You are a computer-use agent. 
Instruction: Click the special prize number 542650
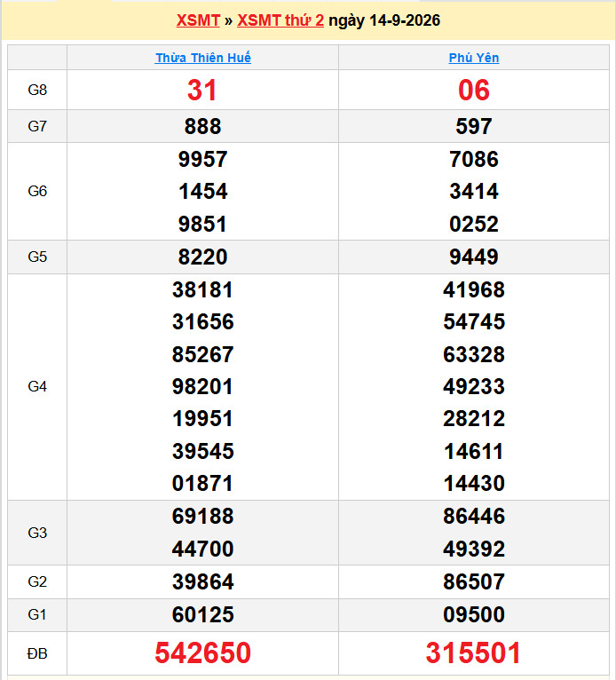pyautogui.click(x=203, y=652)
